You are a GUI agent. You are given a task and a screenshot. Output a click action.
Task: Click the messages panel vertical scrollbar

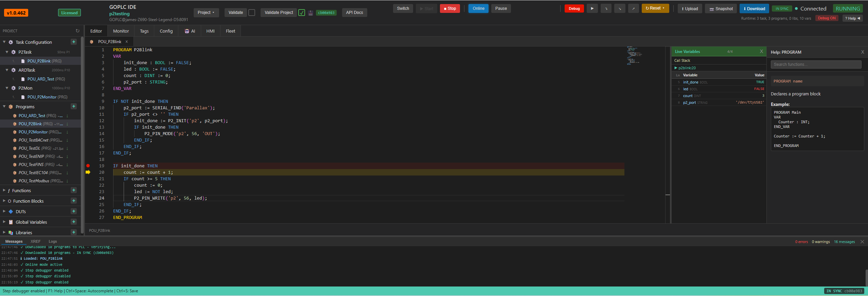pos(866,278)
